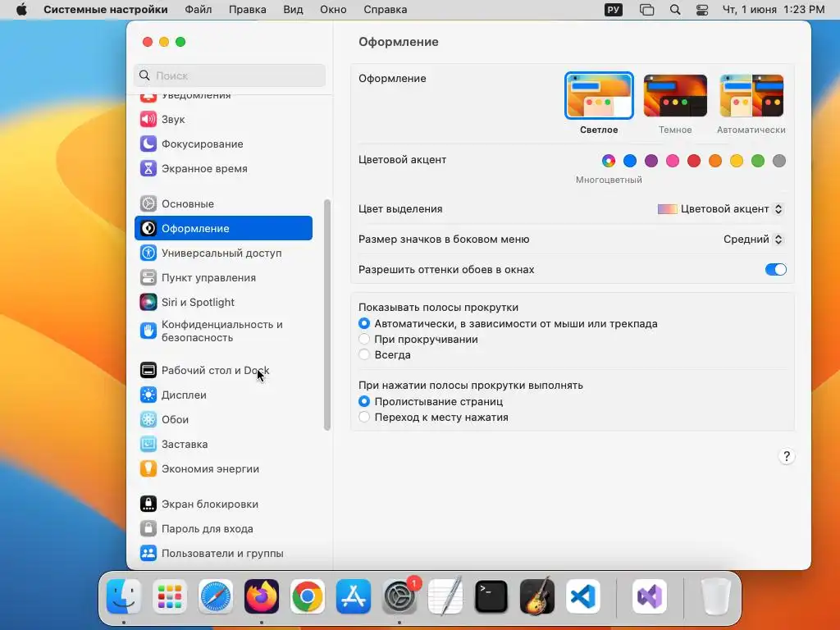Image resolution: width=840 pixels, height=630 pixels.
Task: Choose yellow accent color
Action: point(737,161)
